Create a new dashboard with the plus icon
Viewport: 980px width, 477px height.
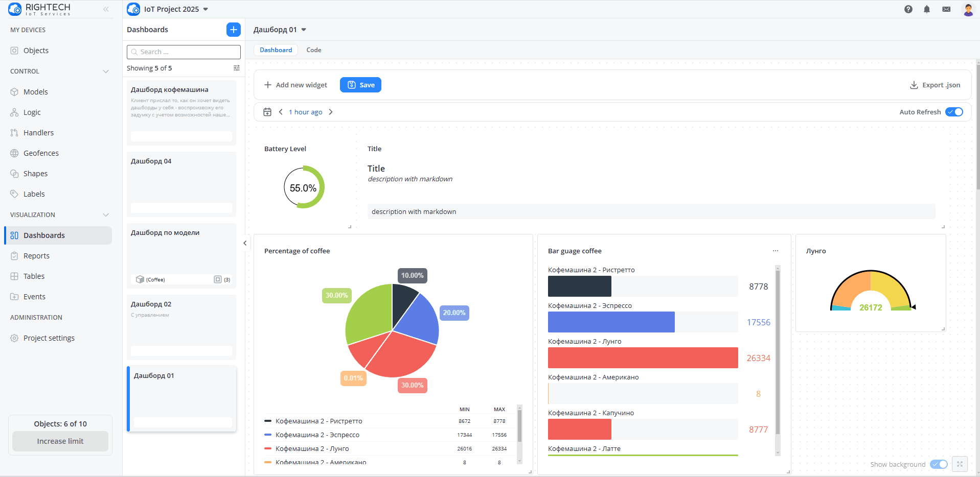[x=233, y=30]
